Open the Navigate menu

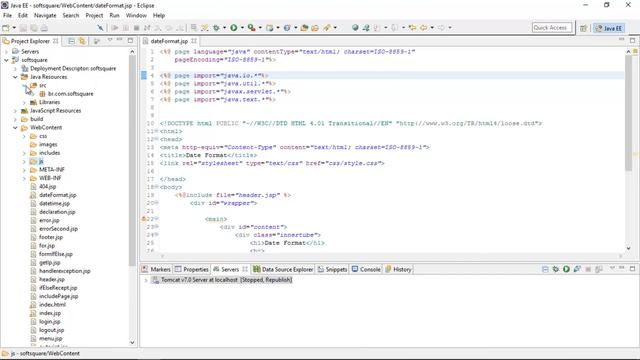[45, 15]
